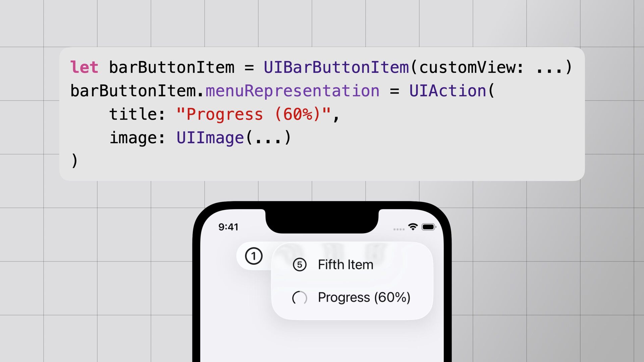The height and width of the screenshot is (362, 644).
Task: Choose the Progress (60%) menu item
Action: [x=364, y=298]
